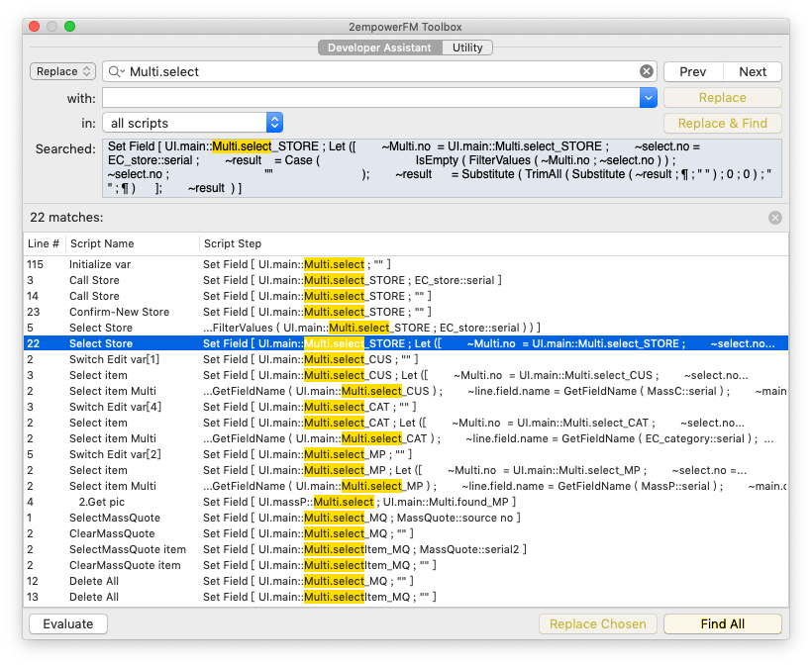This screenshot has height=666, width=812.
Task: Select 'ClearMassQuote' line 2 row
Action: (406, 533)
